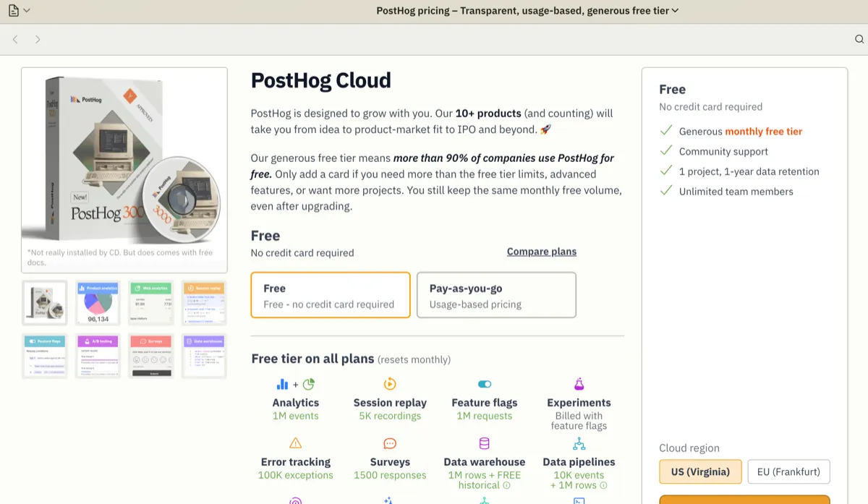The width and height of the screenshot is (868, 504).
Task: Click the Product analytics thumbnail
Action: [98, 302]
